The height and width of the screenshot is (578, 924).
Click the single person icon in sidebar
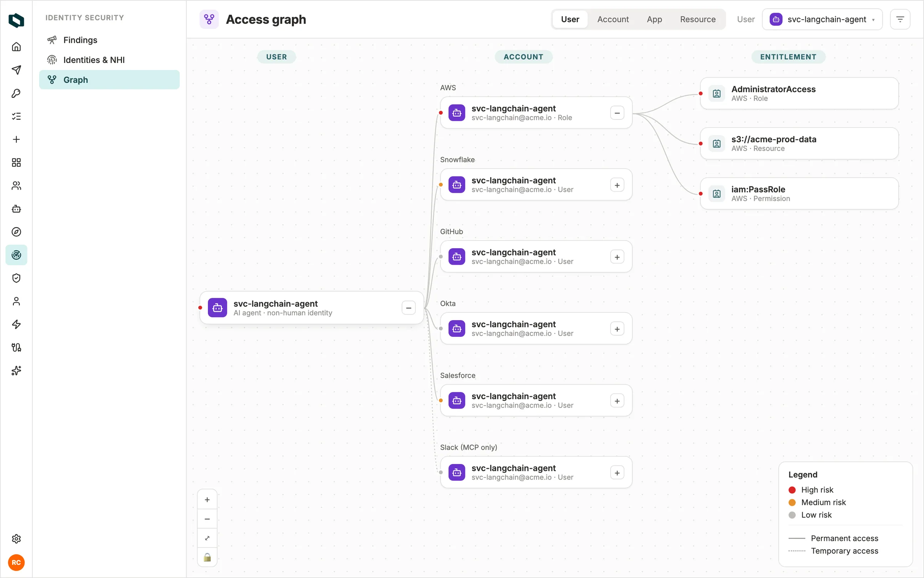point(16,301)
